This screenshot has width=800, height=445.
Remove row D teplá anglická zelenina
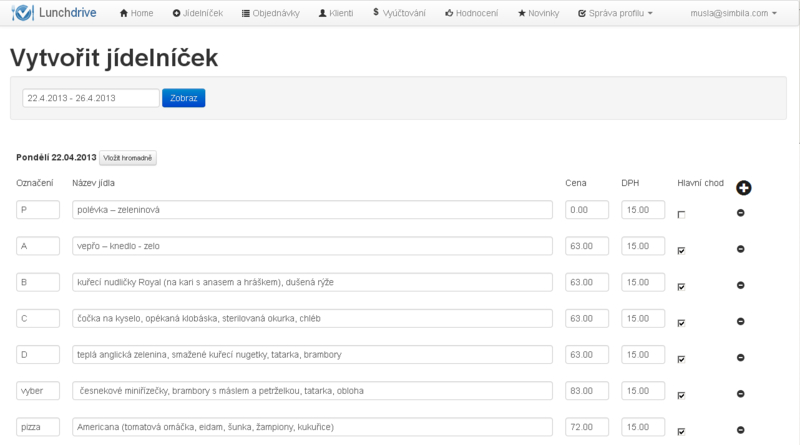[x=741, y=357]
